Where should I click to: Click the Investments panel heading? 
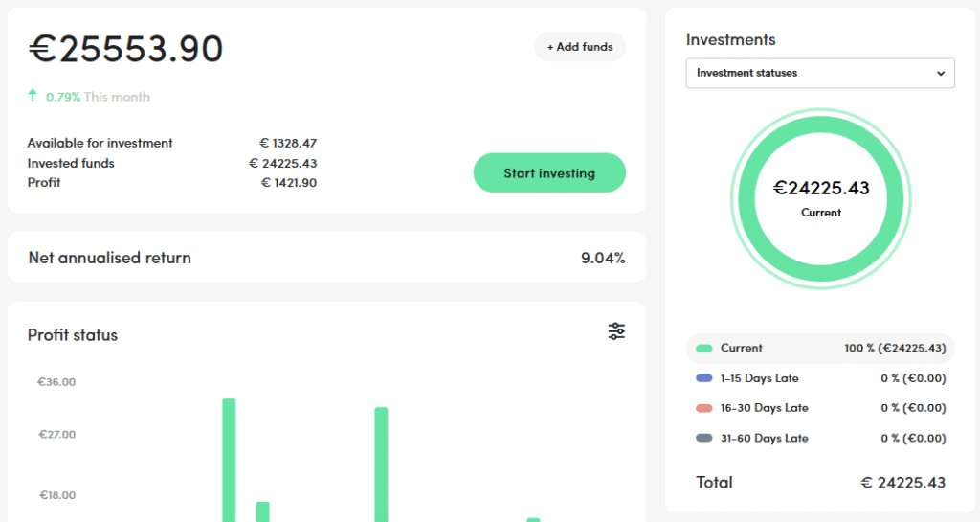click(x=730, y=39)
